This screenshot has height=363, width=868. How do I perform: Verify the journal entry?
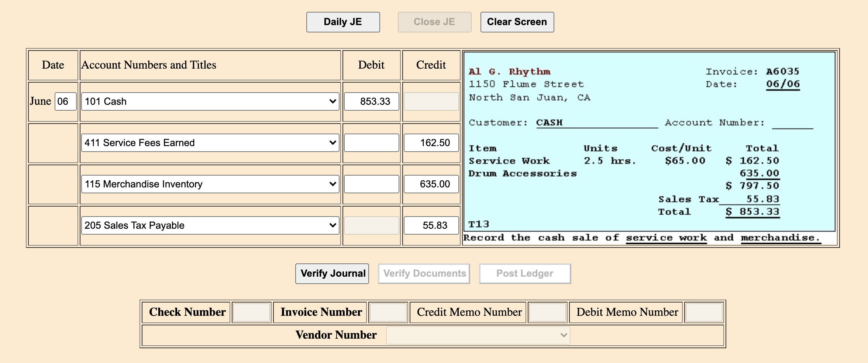[332, 274]
